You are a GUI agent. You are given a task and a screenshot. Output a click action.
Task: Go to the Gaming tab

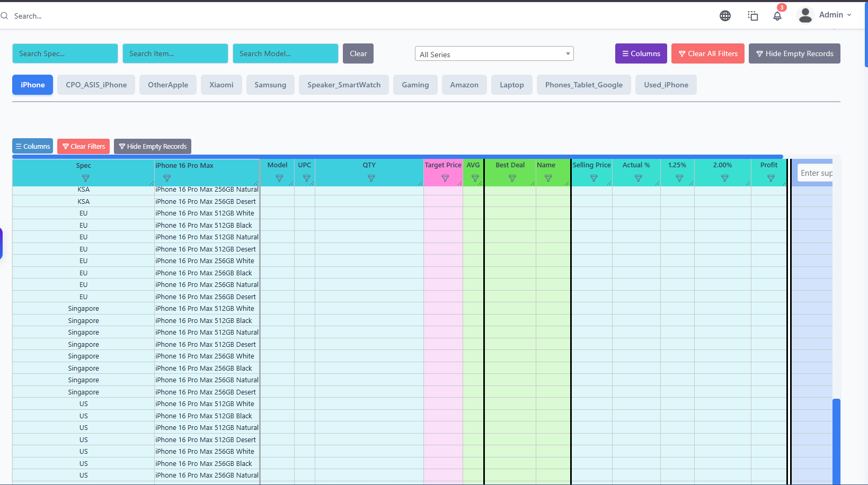point(415,85)
